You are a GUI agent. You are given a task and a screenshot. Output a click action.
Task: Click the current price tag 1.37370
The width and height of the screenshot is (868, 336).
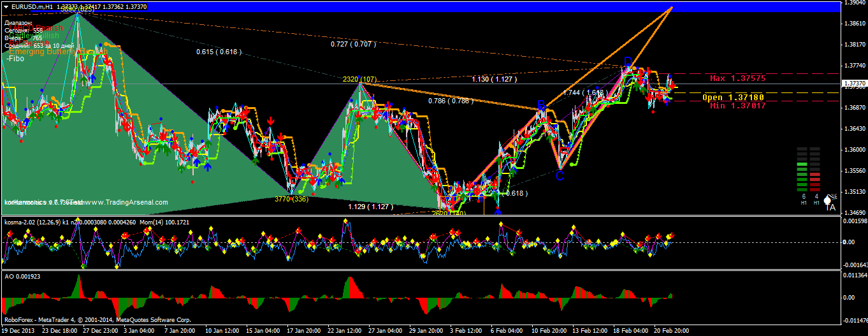click(x=853, y=84)
